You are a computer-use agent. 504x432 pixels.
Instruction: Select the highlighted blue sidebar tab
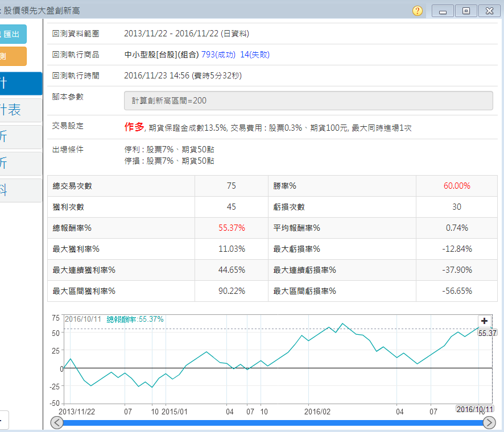[x=20, y=84]
